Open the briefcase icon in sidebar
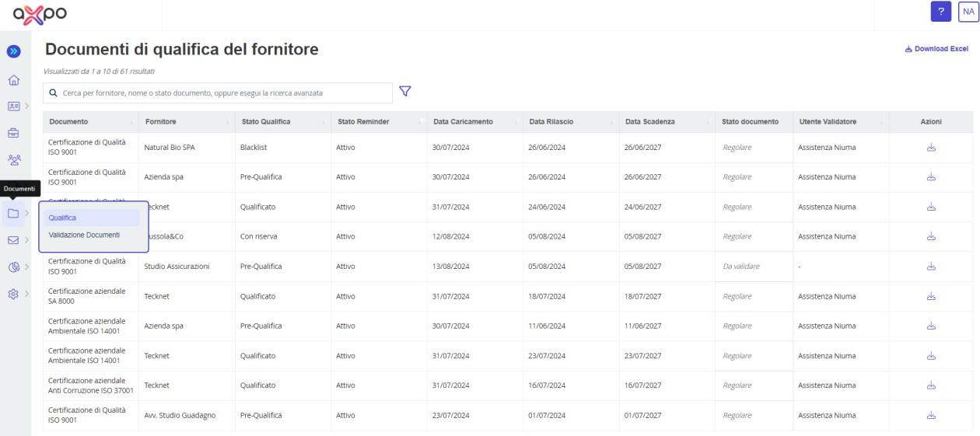 13,133
